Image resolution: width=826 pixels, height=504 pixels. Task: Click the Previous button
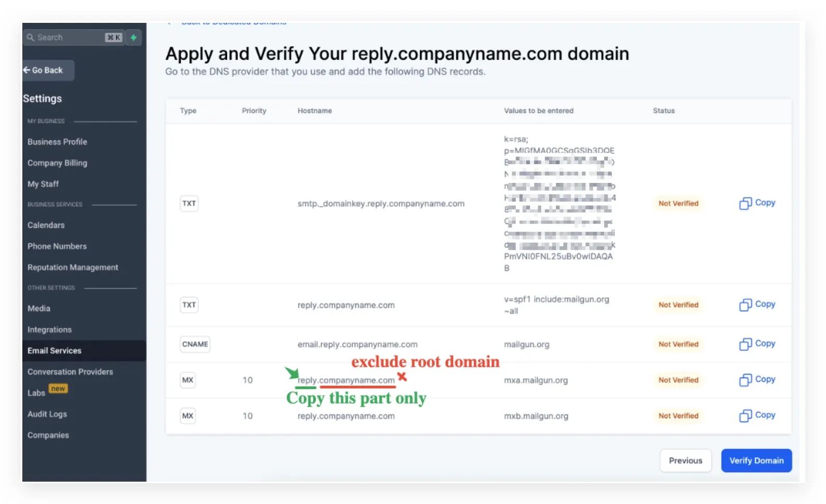pyautogui.click(x=685, y=460)
